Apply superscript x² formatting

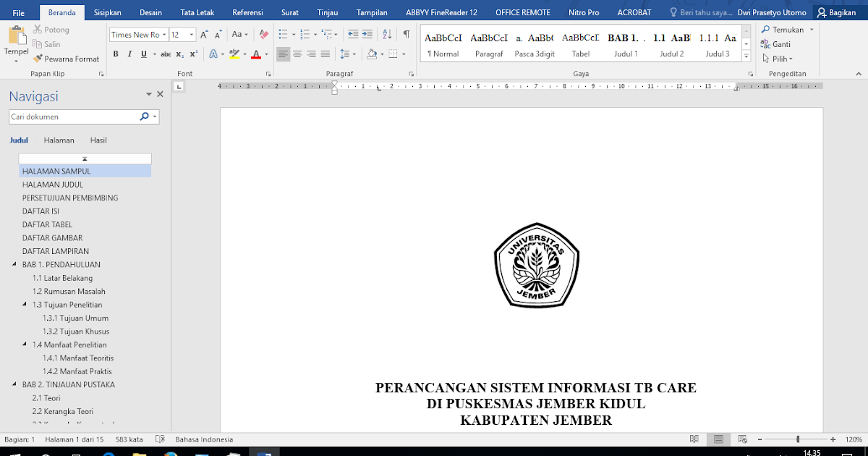pos(193,54)
